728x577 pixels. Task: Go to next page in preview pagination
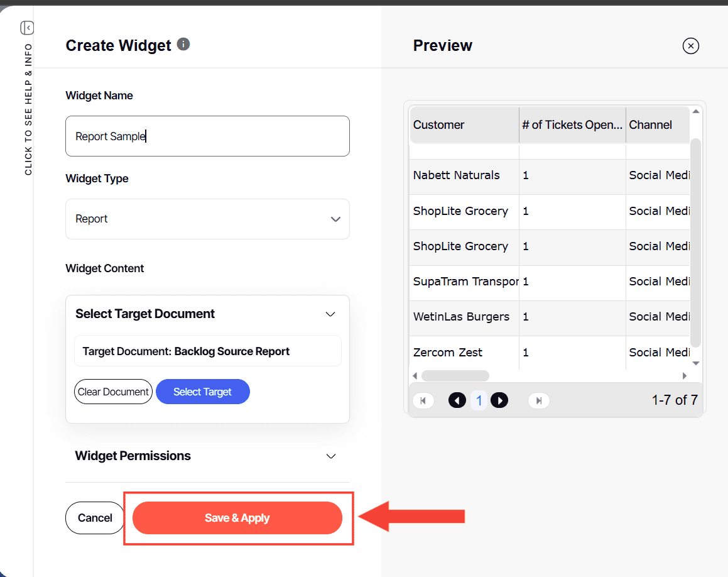(x=499, y=400)
